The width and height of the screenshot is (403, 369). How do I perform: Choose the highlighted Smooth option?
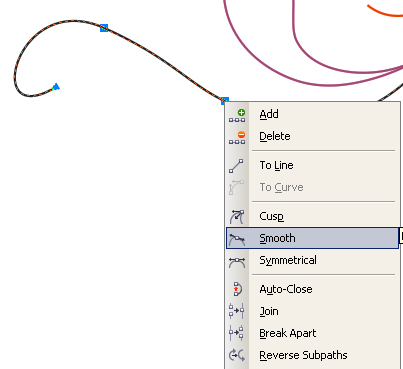(312, 238)
